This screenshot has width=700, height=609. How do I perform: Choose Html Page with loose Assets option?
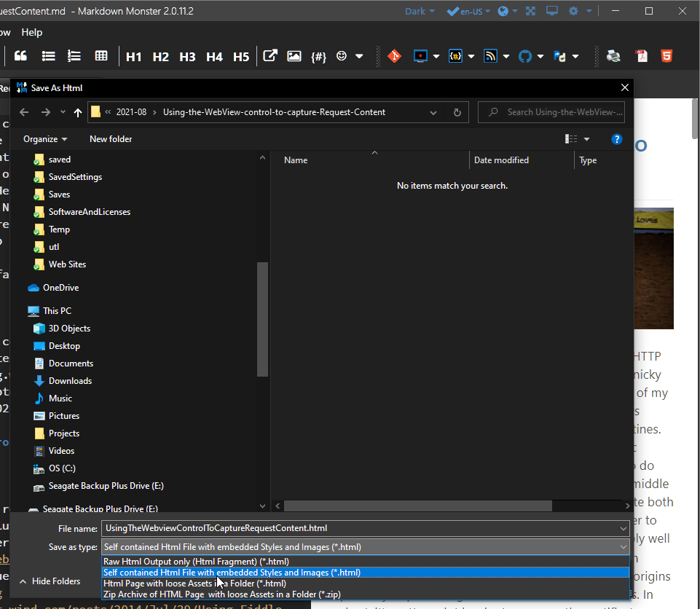pyautogui.click(x=366, y=584)
